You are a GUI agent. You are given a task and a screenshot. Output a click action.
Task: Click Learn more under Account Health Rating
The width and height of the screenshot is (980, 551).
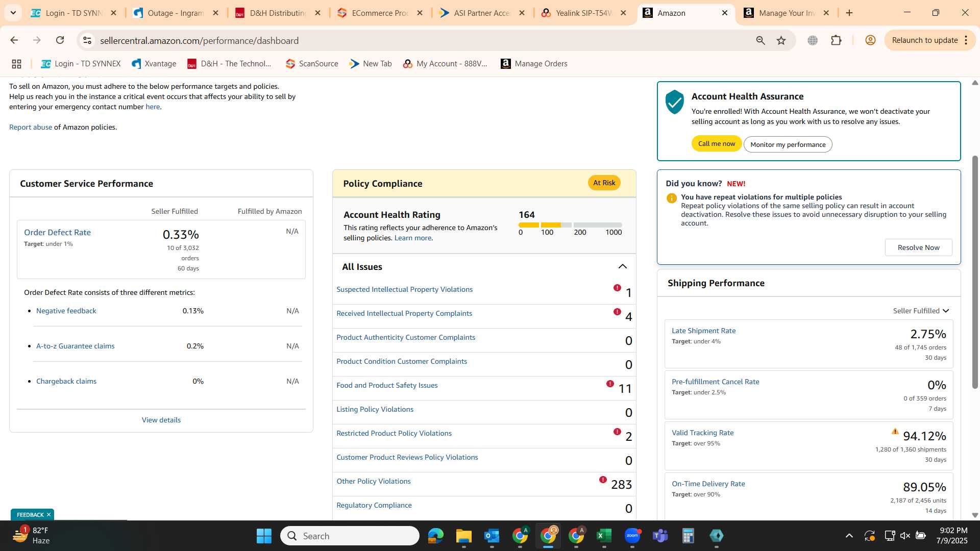click(x=412, y=238)
